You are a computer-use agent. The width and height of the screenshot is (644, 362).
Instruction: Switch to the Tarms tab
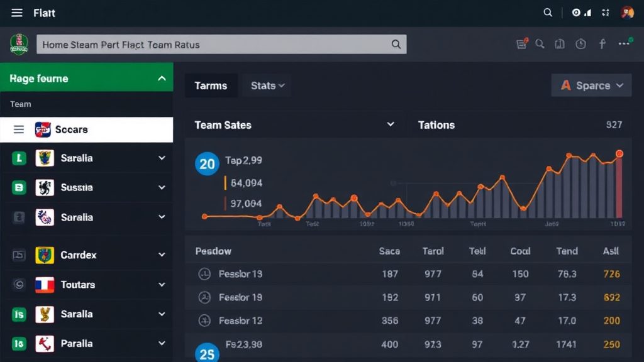[211, 85]
